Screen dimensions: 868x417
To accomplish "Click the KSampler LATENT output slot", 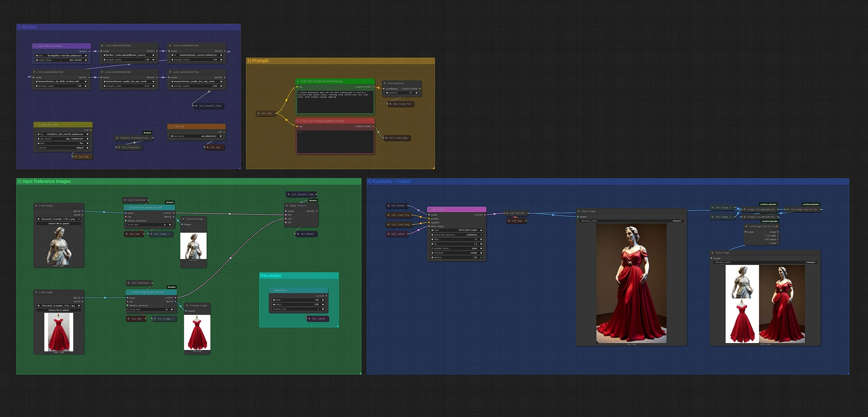I will pos(485,215).
